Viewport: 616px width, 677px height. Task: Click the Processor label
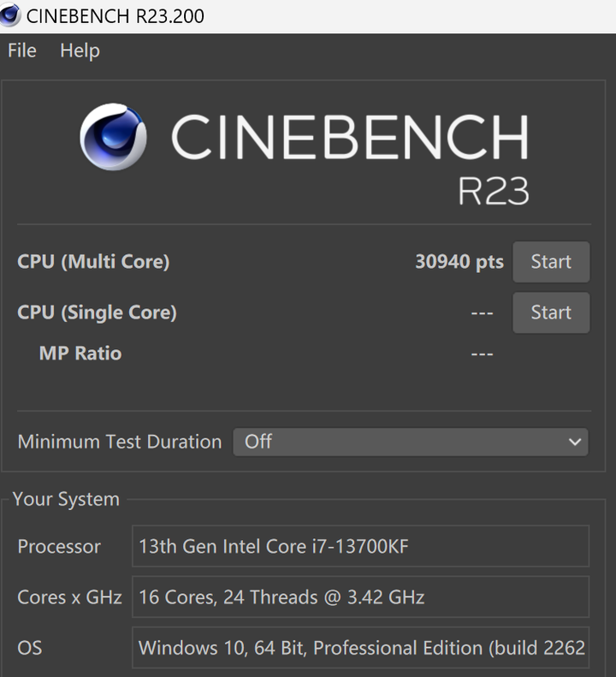(59, 547)
